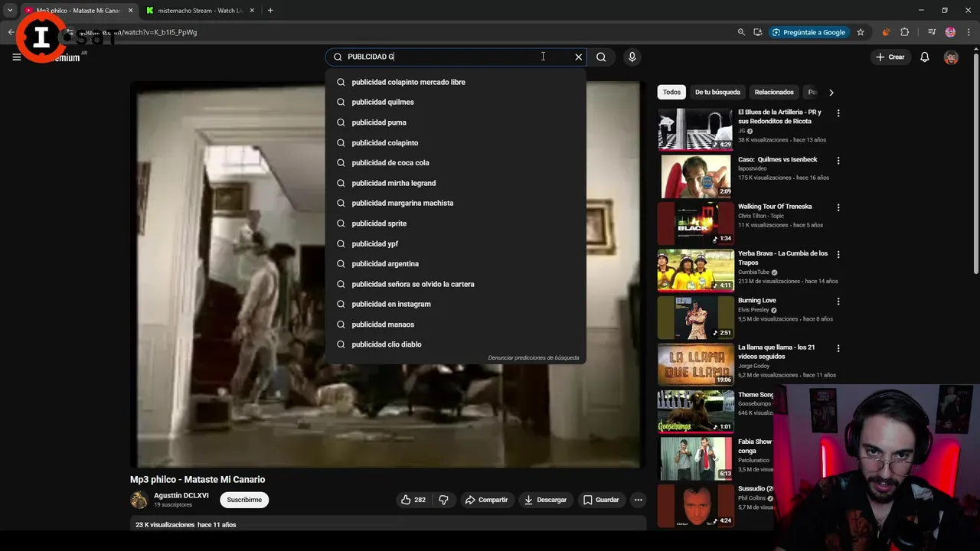Open Agusttin DCLXVI channel name link
Viewport: 980px width, 551px height.
tap(181, 495)
